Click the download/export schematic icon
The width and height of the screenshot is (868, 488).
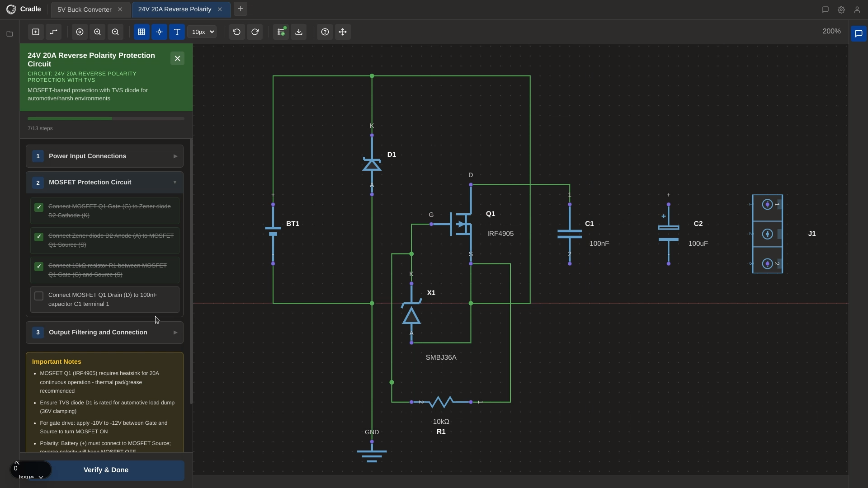298,32
